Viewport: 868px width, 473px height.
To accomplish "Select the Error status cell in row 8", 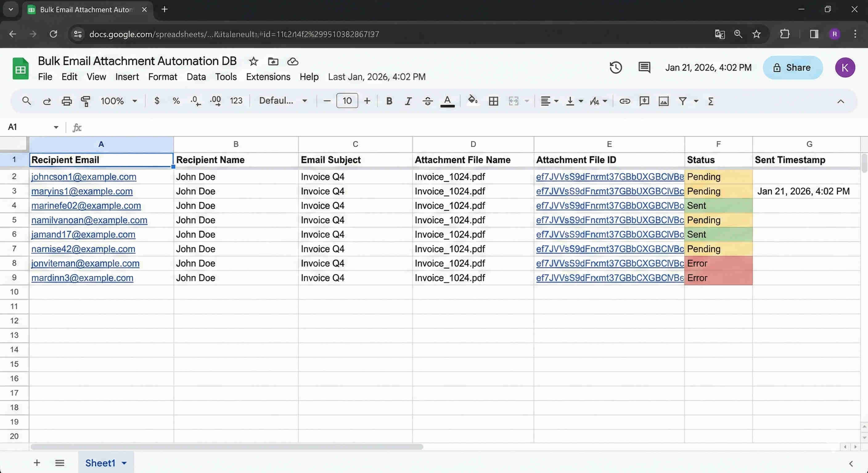I will tap(719, 263).
